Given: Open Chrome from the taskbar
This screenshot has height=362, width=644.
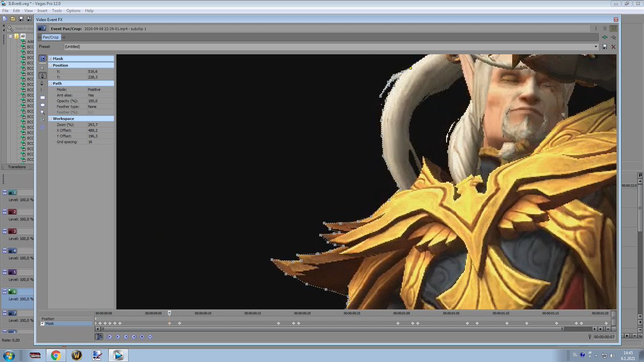Looking at the screenshot, I should [x=55, y=355].
